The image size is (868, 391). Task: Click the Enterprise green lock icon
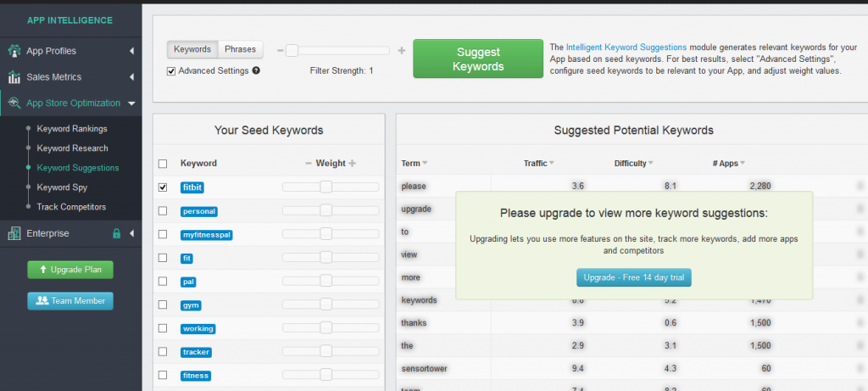click(116, 234)
